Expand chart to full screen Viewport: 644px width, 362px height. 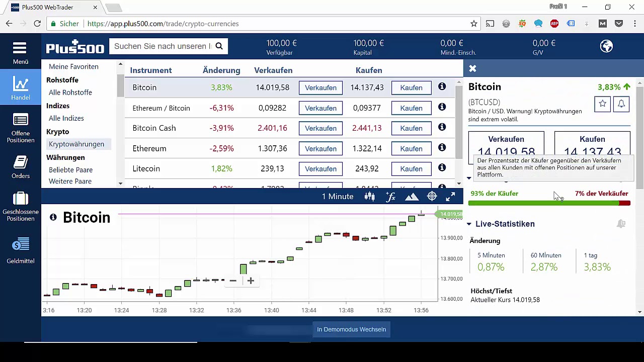click(450, 197)
